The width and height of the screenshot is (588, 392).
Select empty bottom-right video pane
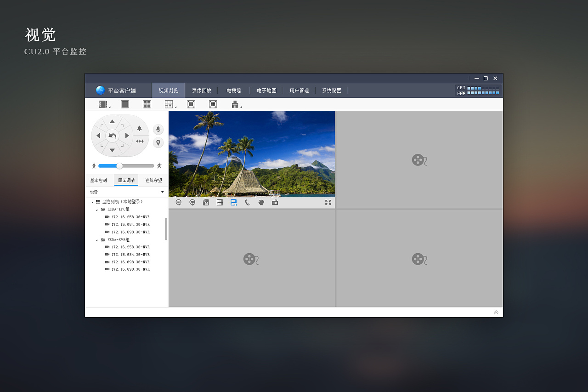tap(419, 258)
